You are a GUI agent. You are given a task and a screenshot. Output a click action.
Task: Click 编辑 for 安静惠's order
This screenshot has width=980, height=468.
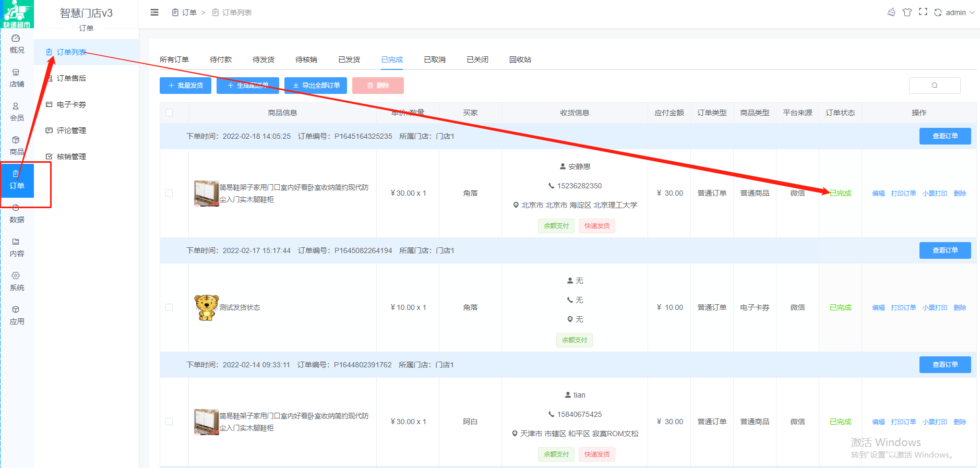point(879,194)
